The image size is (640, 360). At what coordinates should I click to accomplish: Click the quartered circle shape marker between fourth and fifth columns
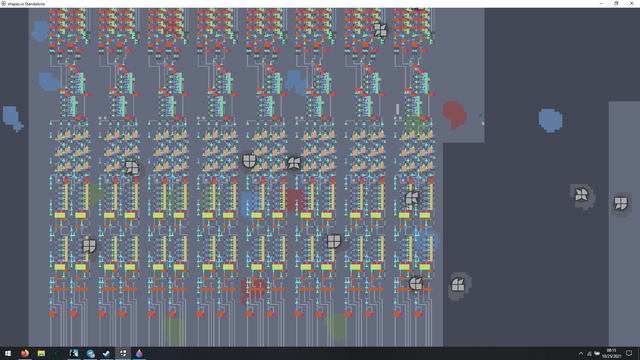pos(249,161)
